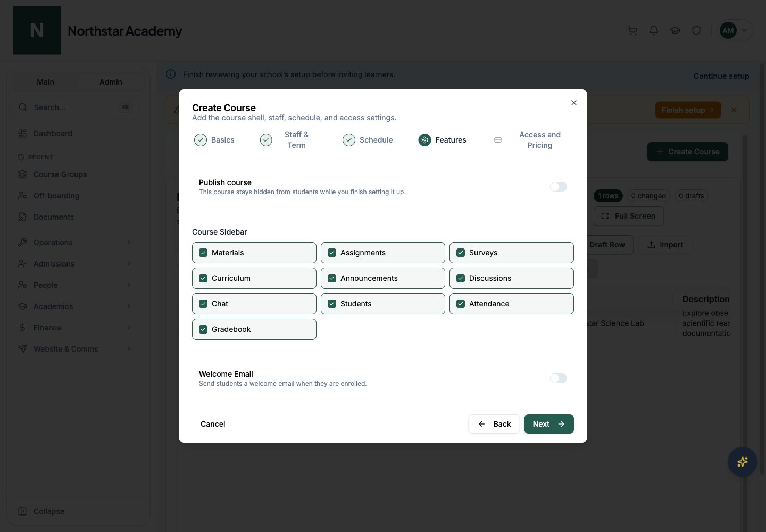Open notifications bell icon
The width and height of the screenshot is (766, 532).
[x=654, y=30]
